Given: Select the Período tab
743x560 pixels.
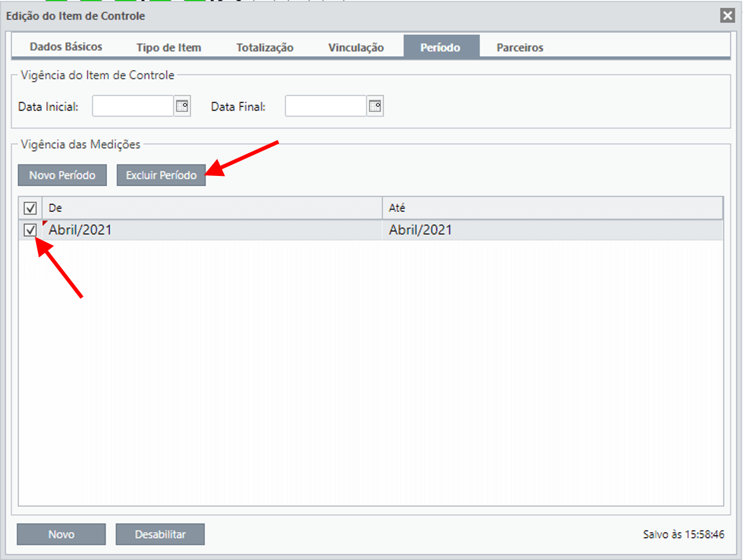Looking at the screenshot, I should (440, 47).
